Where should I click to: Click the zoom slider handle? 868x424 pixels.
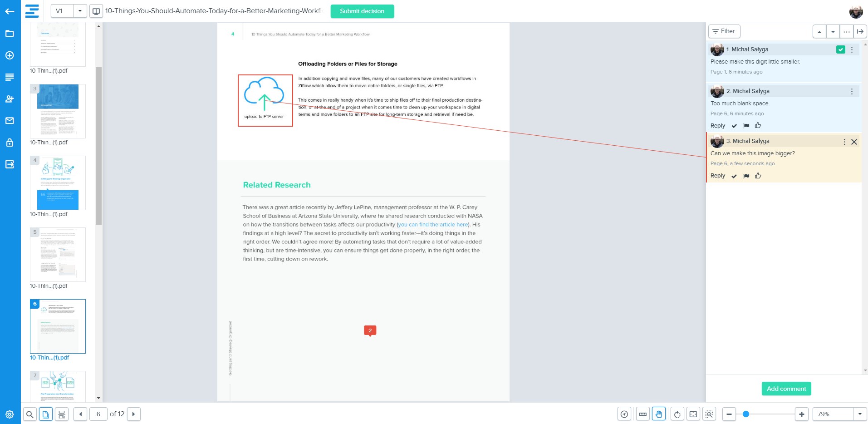point(745,414)
